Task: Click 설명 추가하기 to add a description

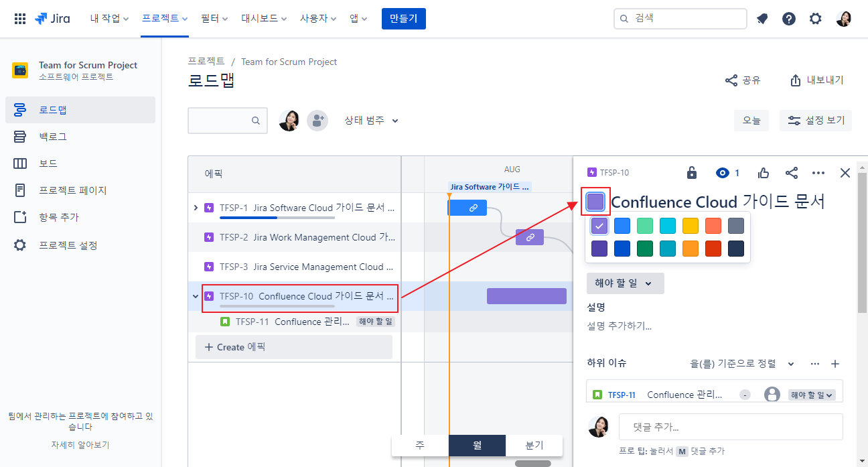Action: pos(620,326)
